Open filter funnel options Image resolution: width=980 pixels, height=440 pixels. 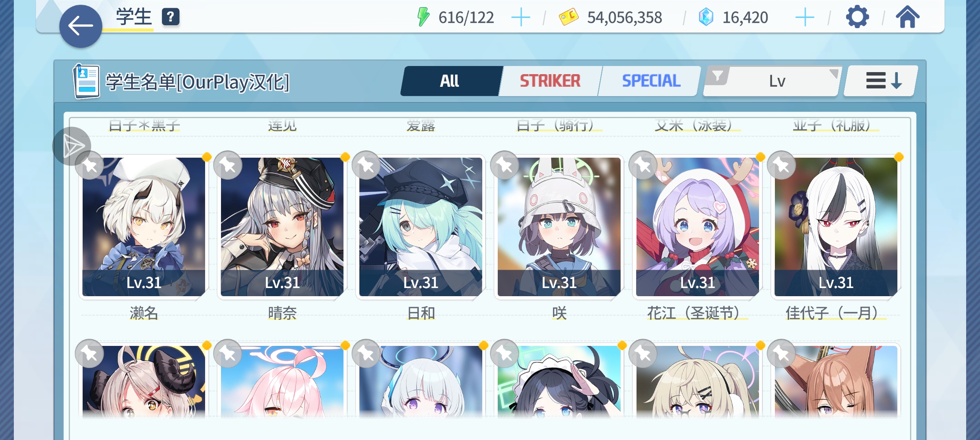point(717,76)
